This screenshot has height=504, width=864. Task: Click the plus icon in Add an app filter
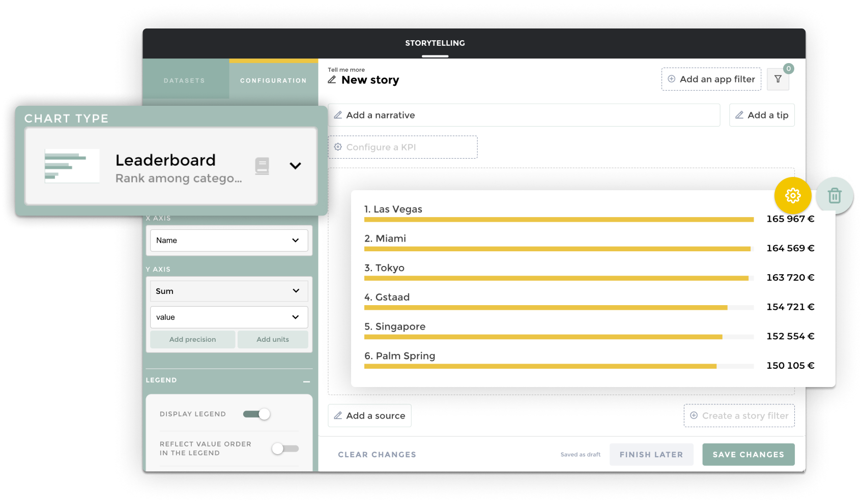pyautogui.click(x=671, y=79)
